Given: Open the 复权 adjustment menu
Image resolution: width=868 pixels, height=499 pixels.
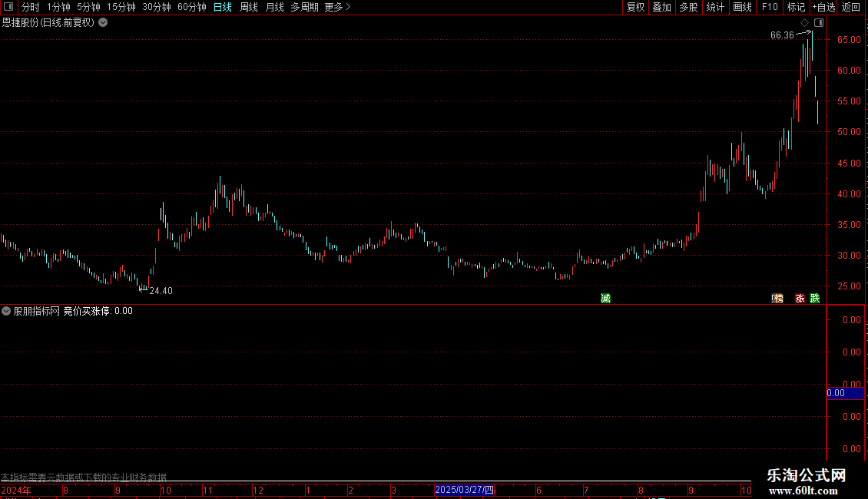Looking at the screenshot, I should pyautogui.click(x=635, y=7).
